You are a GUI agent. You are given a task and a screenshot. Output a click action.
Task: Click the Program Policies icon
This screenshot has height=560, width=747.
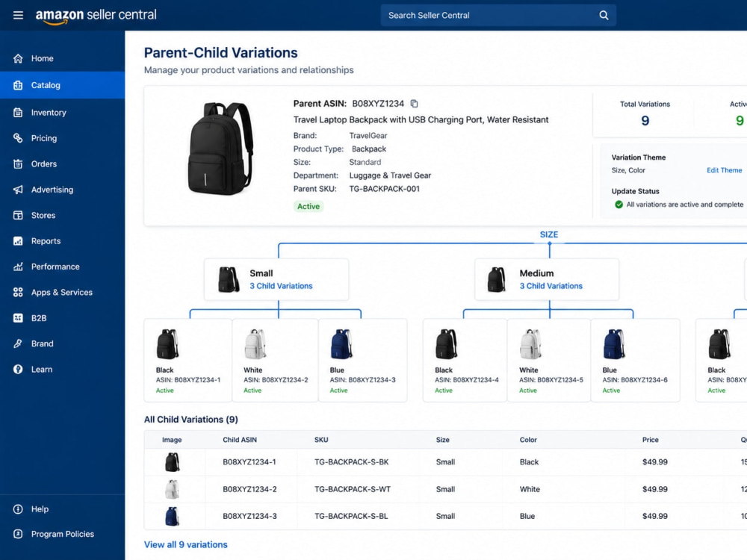(x=18, y=535)
